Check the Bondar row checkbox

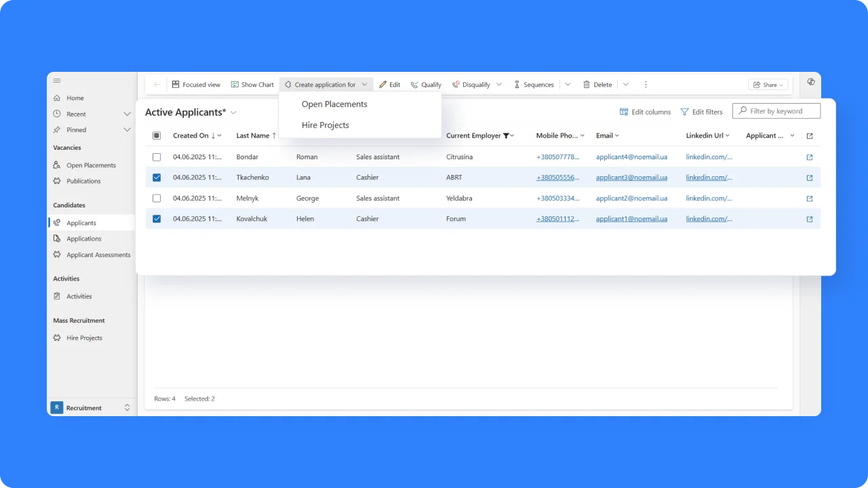(x=157, y=157)
